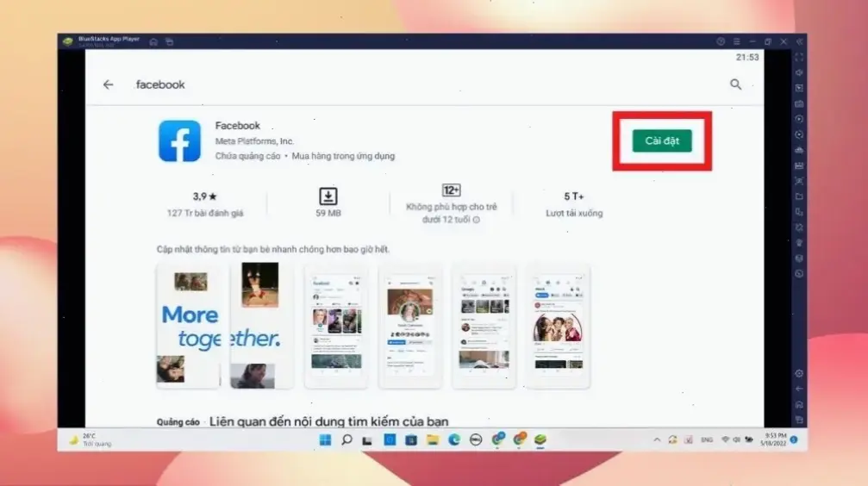Viewport: 868px width, 486px height.
Task: Click the BlueStacks multi-instance icon in title bar
Action: coord(170,42)
